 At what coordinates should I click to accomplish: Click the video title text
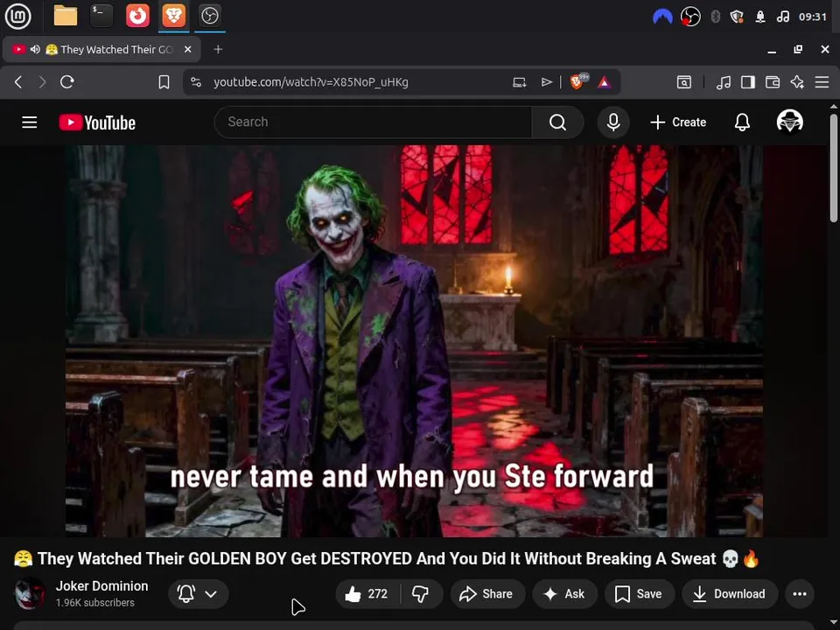pyautogui.click(x=386, y=559)
